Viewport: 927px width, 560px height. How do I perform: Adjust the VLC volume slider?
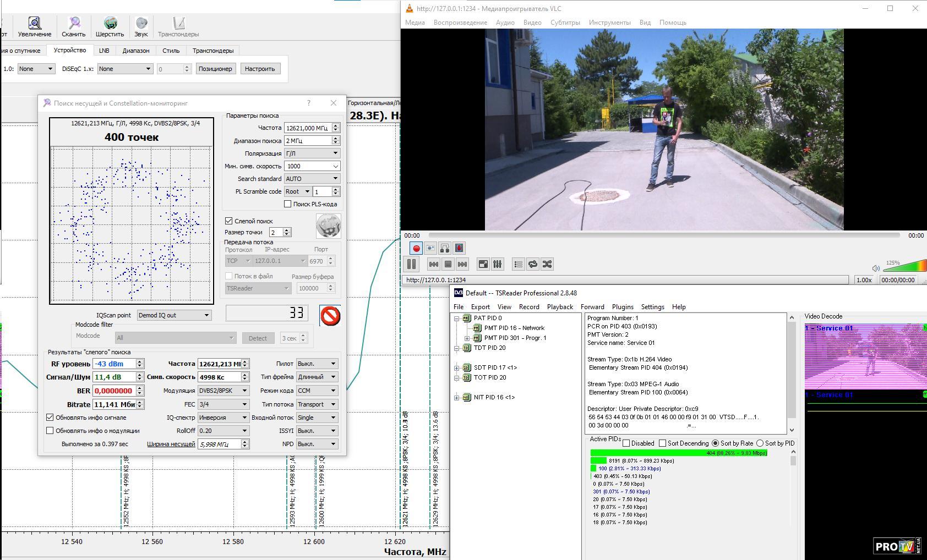(905, 267)
